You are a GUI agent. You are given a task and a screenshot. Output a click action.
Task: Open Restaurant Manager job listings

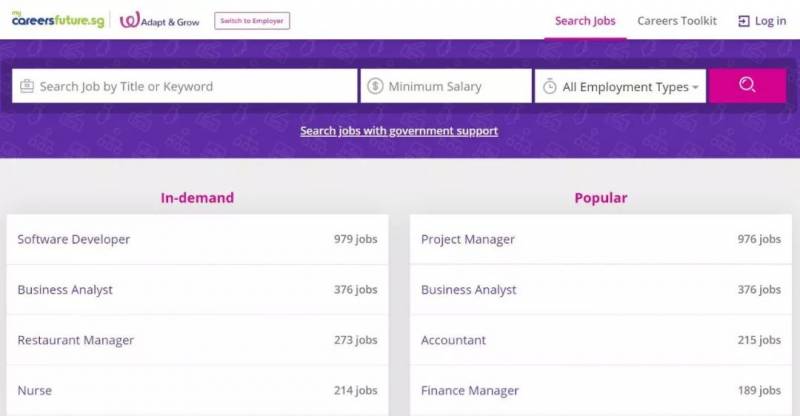[x=76, y=340]
